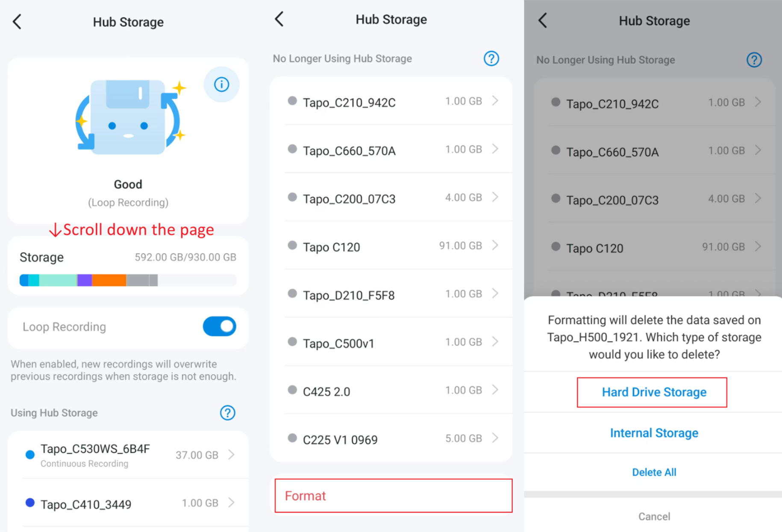Select the status dot next to Tapo_C210_942C
The width and height of the screenshot is (782, 532).
click(x=292, y=100)
